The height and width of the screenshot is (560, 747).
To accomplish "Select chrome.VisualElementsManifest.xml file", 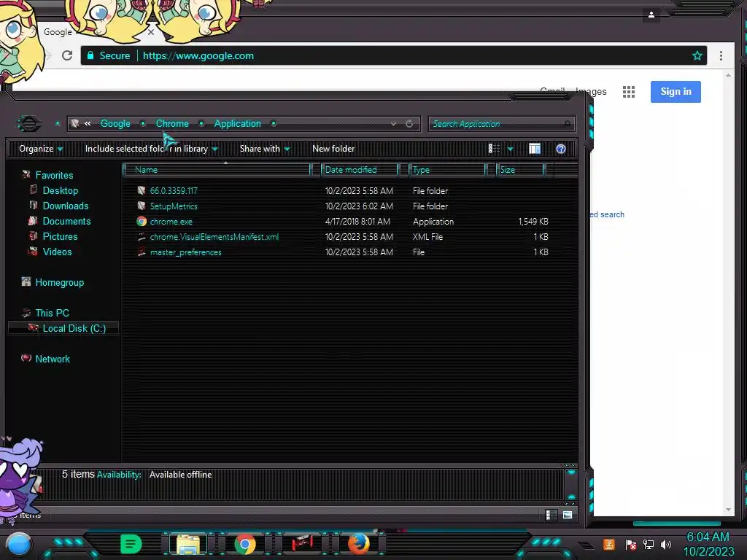I will (x=214, y=237).
